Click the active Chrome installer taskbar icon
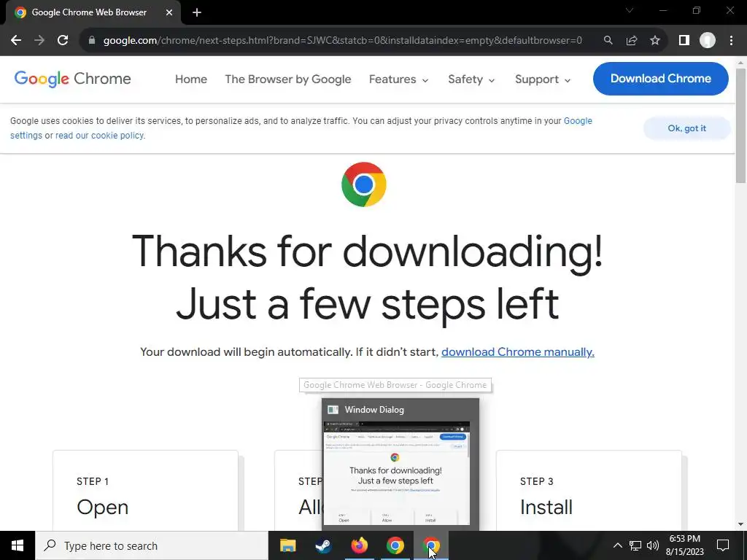The height and width of the screenshot is (560, 747). click(x=430, y=545)
